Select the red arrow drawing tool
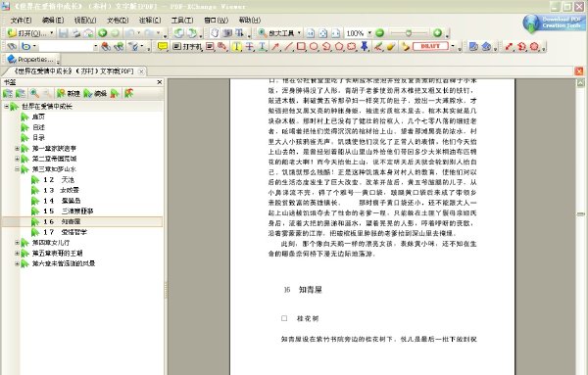 point(275,46)
